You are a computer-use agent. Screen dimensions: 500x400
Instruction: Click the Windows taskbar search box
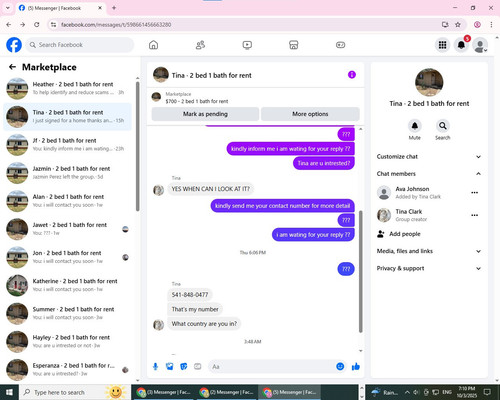coord(74,392)
